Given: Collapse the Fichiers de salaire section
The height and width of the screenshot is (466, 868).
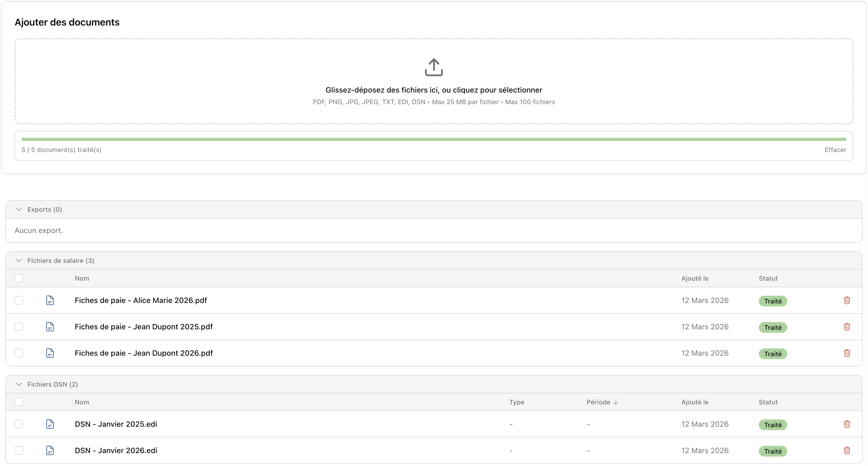Looking at the screenshot, I should 19,260.
